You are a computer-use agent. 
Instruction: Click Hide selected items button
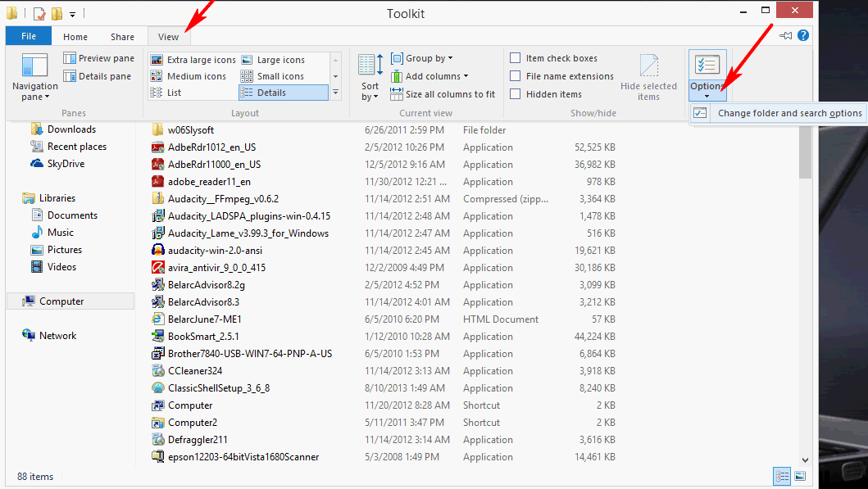pos(649,77)
